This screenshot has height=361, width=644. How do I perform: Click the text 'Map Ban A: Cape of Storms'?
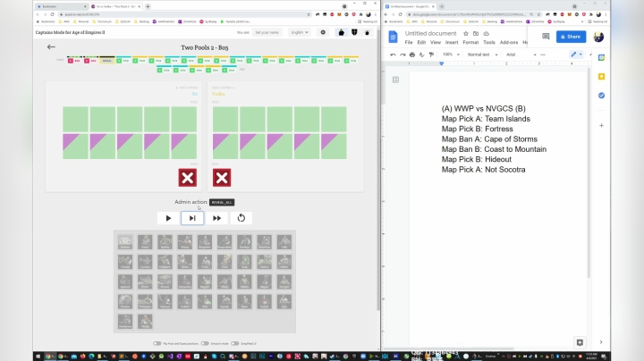489,139
